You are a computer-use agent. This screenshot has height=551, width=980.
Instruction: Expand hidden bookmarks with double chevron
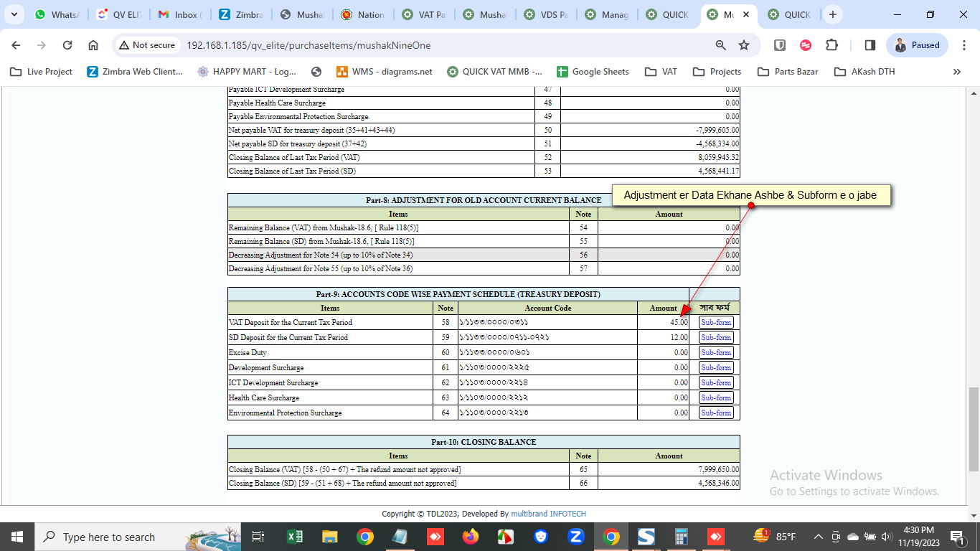click(956, 72)
